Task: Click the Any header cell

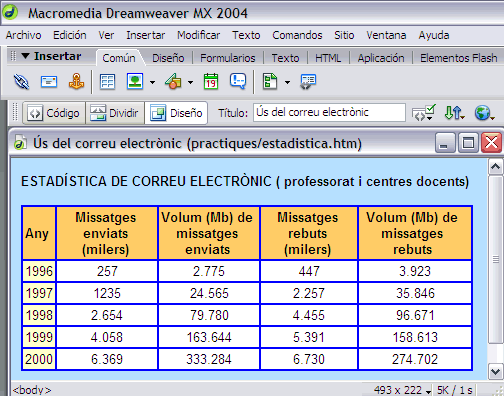Action: tap(39, 233)
